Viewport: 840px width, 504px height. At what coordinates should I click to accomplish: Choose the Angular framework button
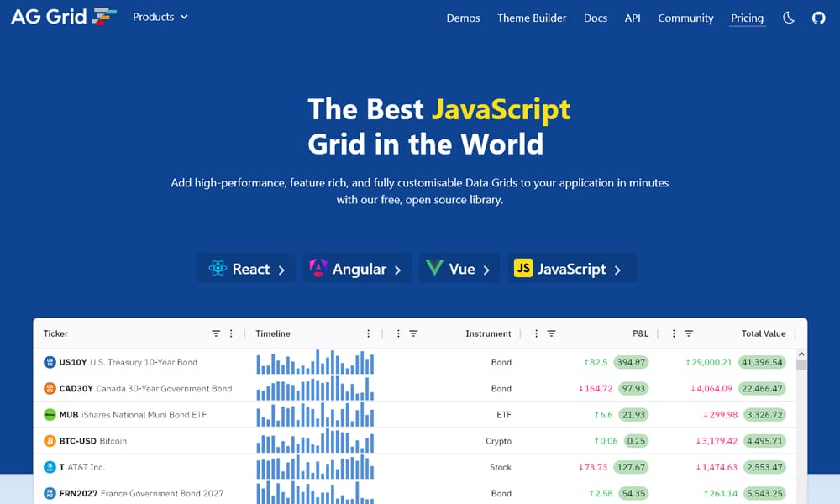357,268
